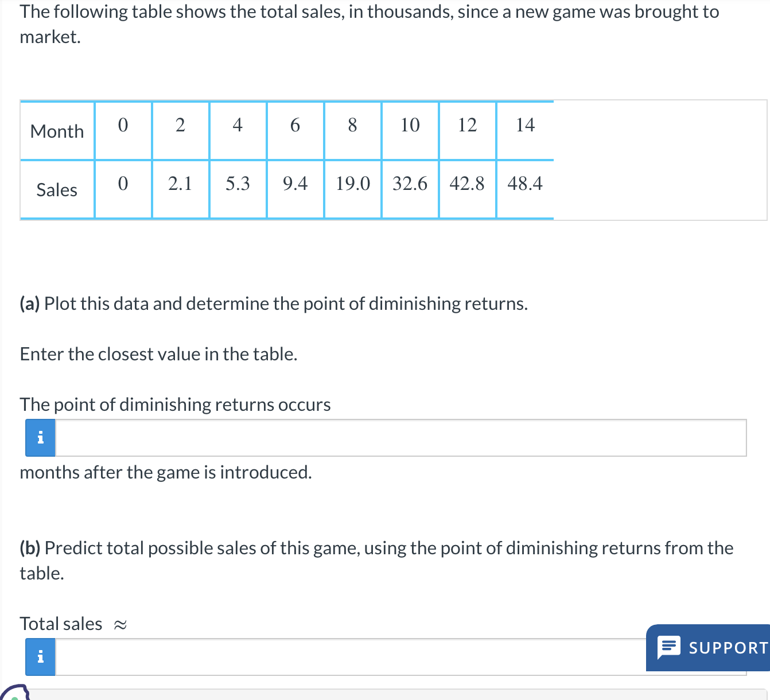Select the Month row header cell
Screen dimensions: 770x700
pos(57,131)
